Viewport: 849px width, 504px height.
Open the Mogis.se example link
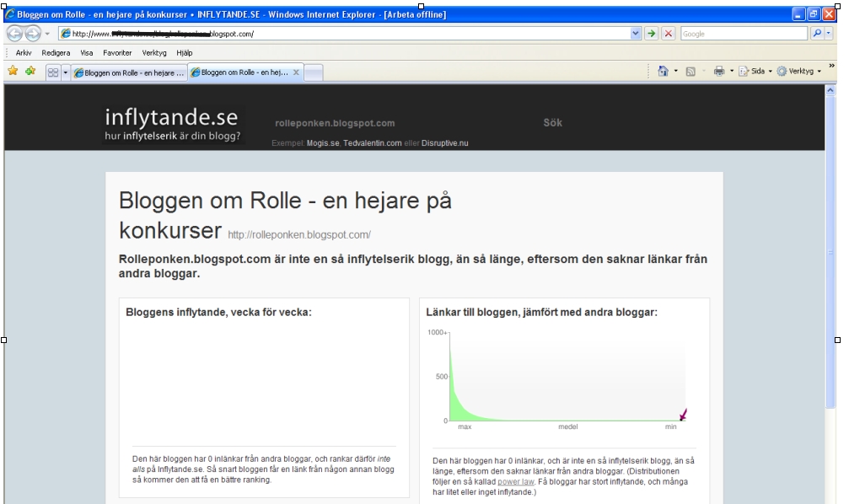point(323,143)
